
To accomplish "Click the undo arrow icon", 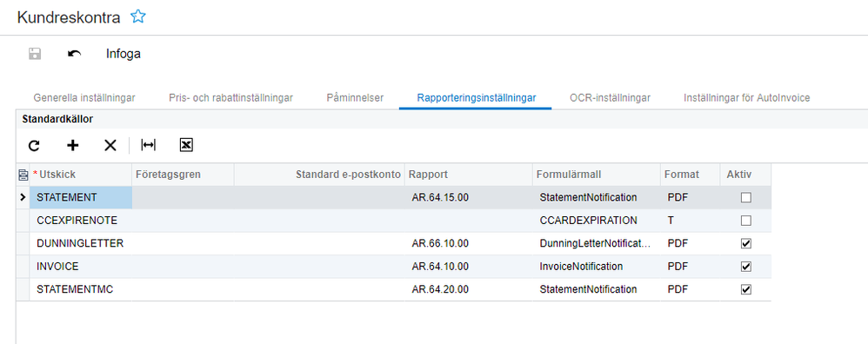I will coord(74,54).
